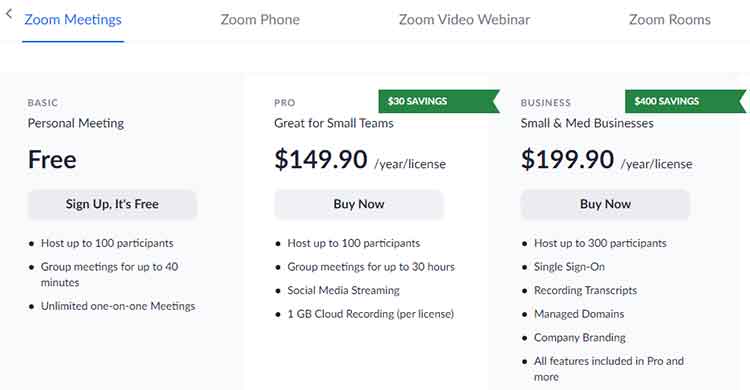The height and width of the screenshot is (390, 750).
Task: Click the $30 Savings green badge
Action: [x=439, y=101]
